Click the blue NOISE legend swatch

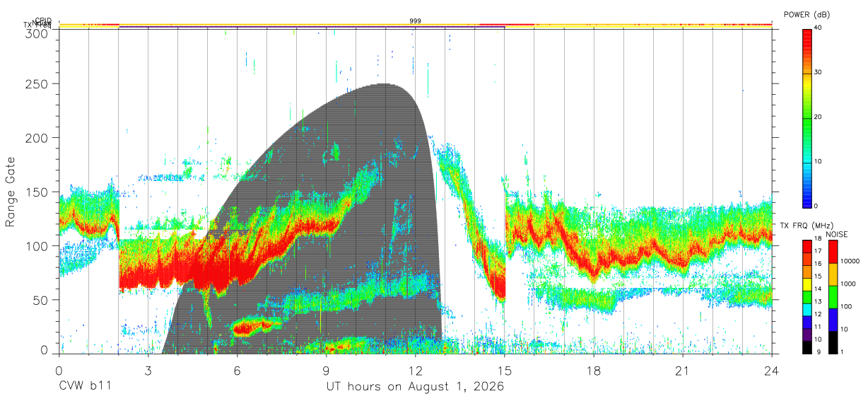833,319
